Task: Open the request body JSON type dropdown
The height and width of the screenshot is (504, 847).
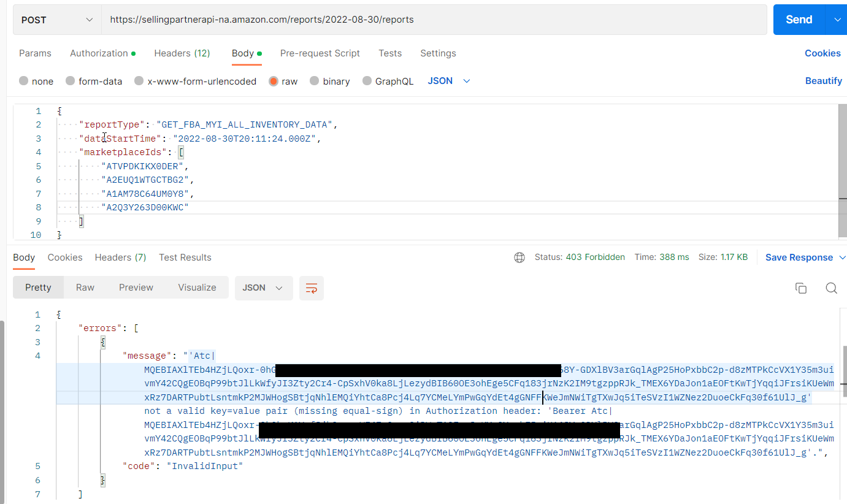Action: click(x=449, y=81)
